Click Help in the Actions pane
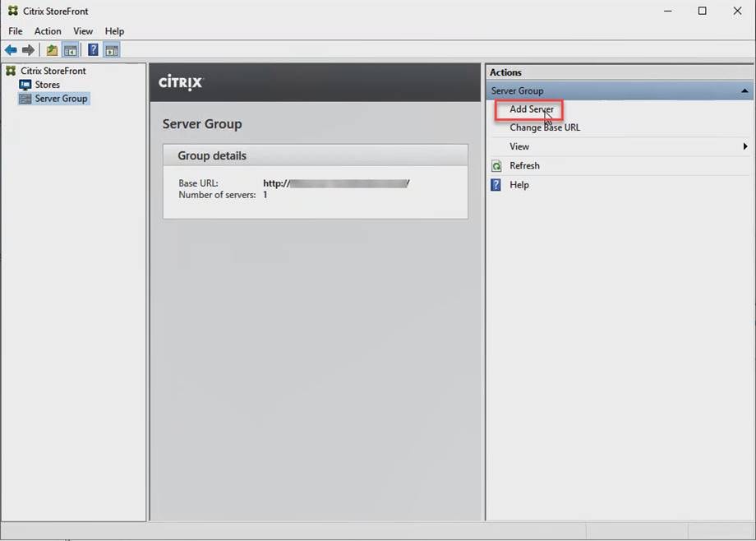Image resolution: width=756 pixels, height=541 pixels. coord(519,185)
